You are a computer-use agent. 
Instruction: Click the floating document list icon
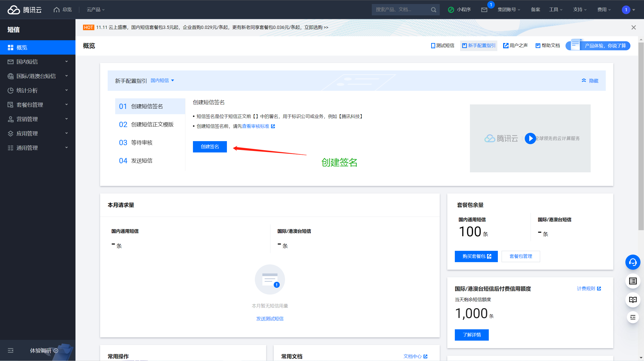click(633, 281)
